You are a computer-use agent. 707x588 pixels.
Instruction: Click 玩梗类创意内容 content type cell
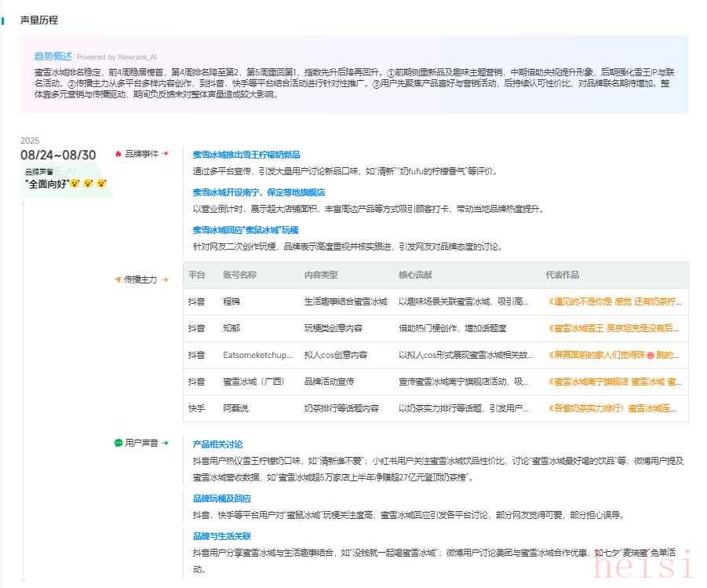click(333, 328)
